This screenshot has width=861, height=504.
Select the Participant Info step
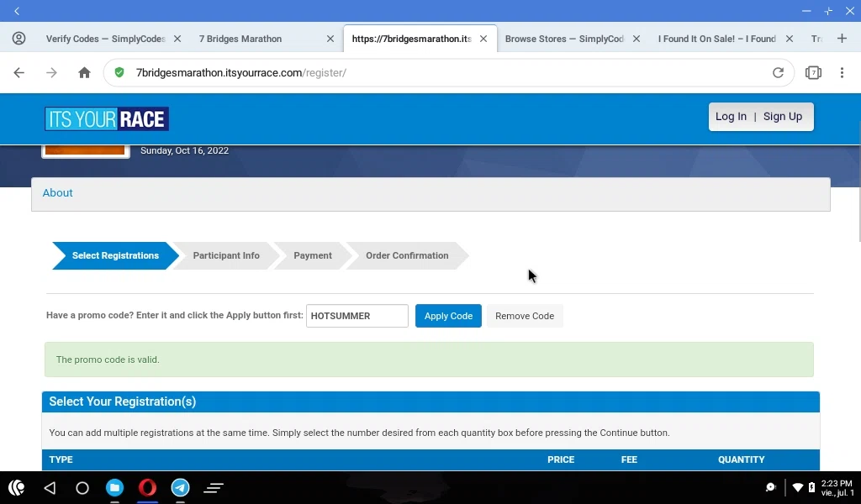[226, 255]
